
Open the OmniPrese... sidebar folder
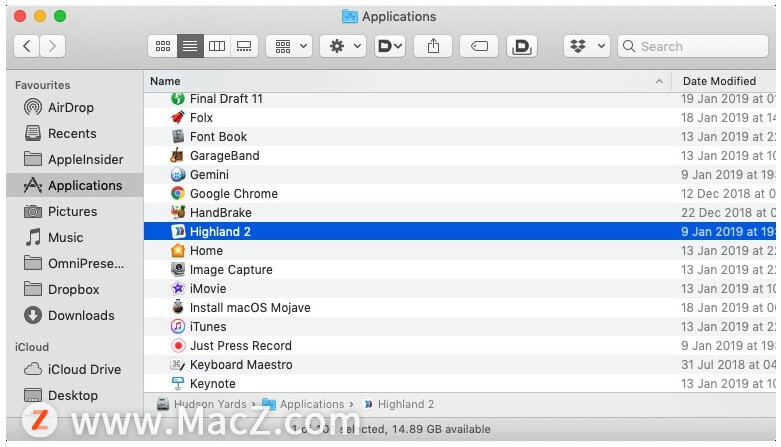click(x=74, y=263)
